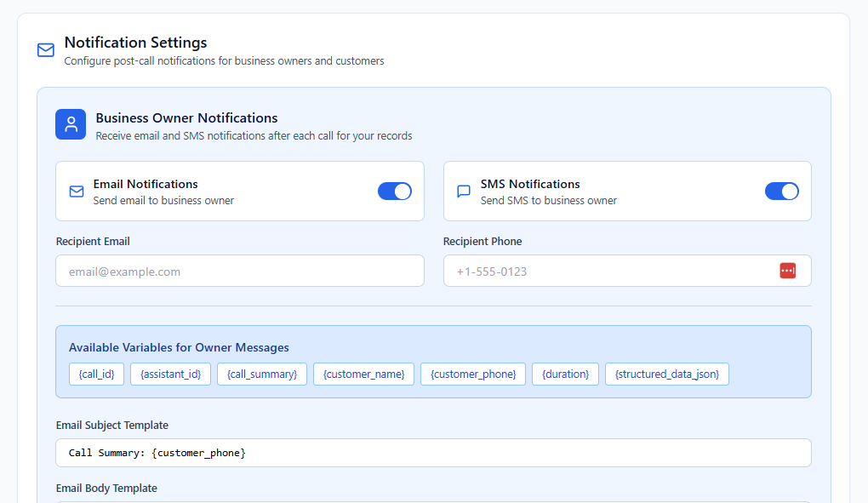Select the {duration} variable chip

565,374
